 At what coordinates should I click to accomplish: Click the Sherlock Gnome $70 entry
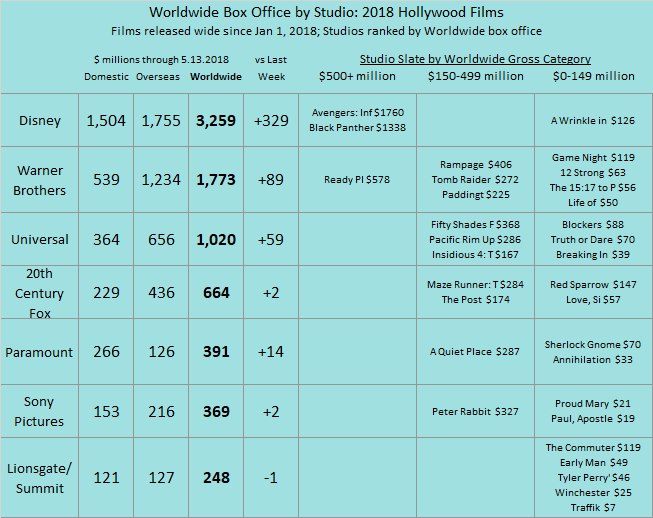click(x=593, y=344)
